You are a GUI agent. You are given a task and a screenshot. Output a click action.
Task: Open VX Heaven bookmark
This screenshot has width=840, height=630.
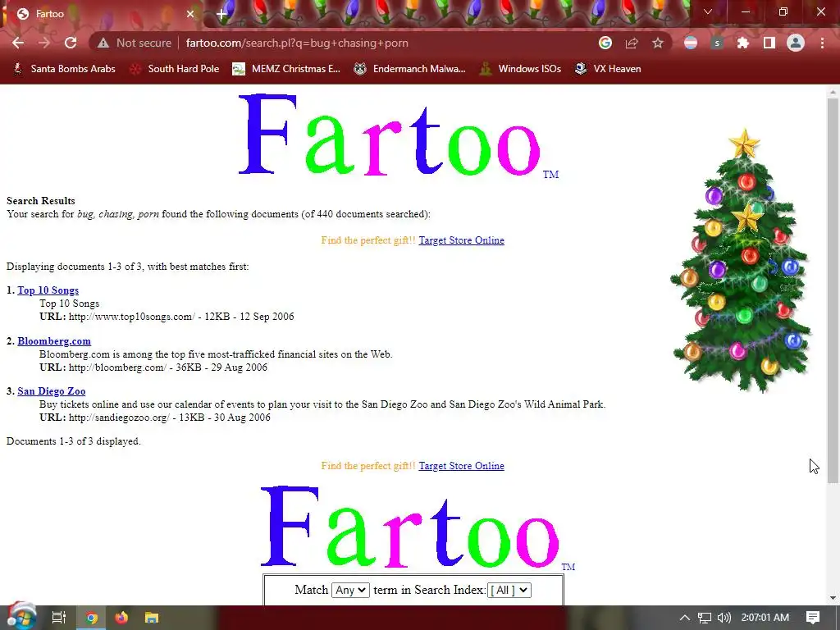tap(608, 69)
